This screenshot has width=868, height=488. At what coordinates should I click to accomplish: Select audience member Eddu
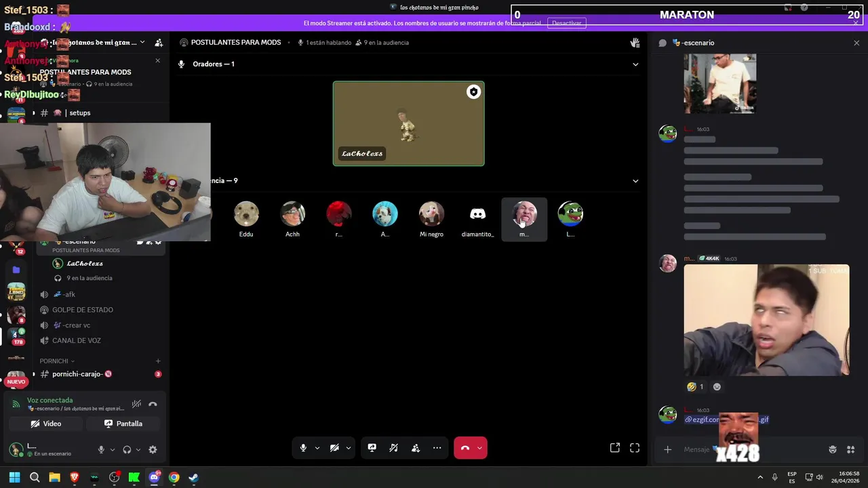(246, 219)
